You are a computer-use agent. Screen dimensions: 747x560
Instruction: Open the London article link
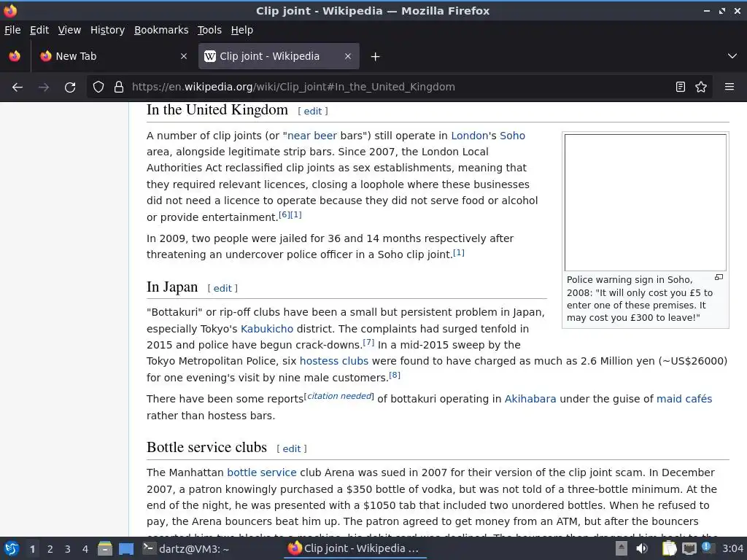click(x=469, y=136)
